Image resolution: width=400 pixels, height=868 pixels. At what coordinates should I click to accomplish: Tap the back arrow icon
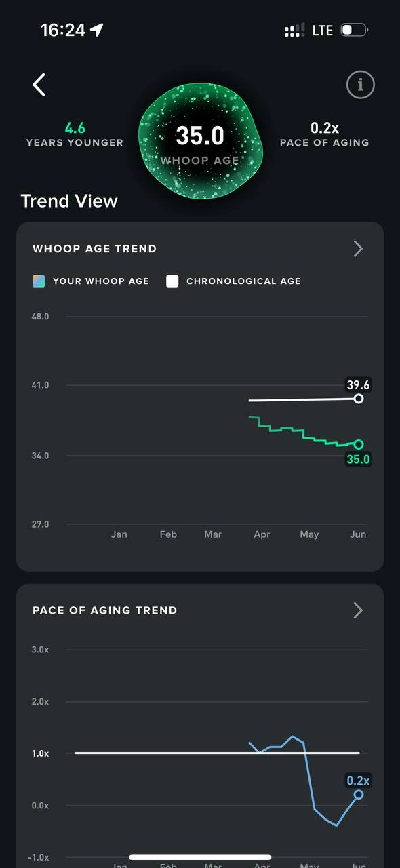(x=39, y=85)
